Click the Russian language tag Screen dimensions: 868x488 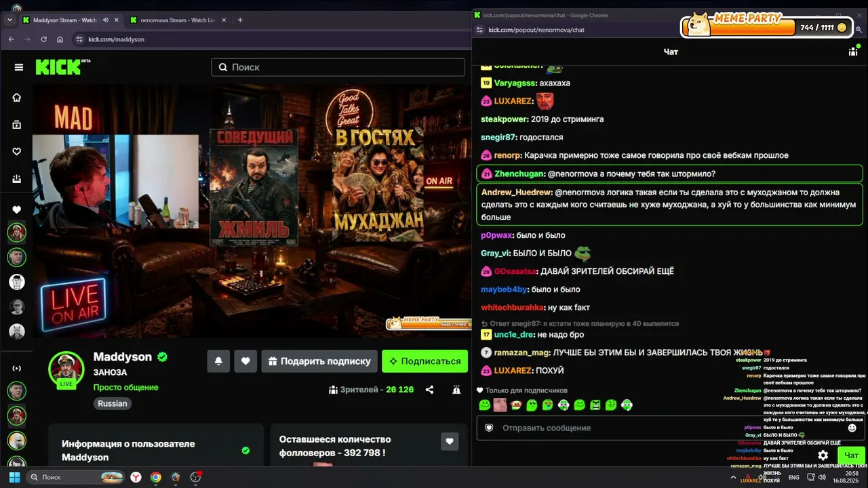pos(113,403)
